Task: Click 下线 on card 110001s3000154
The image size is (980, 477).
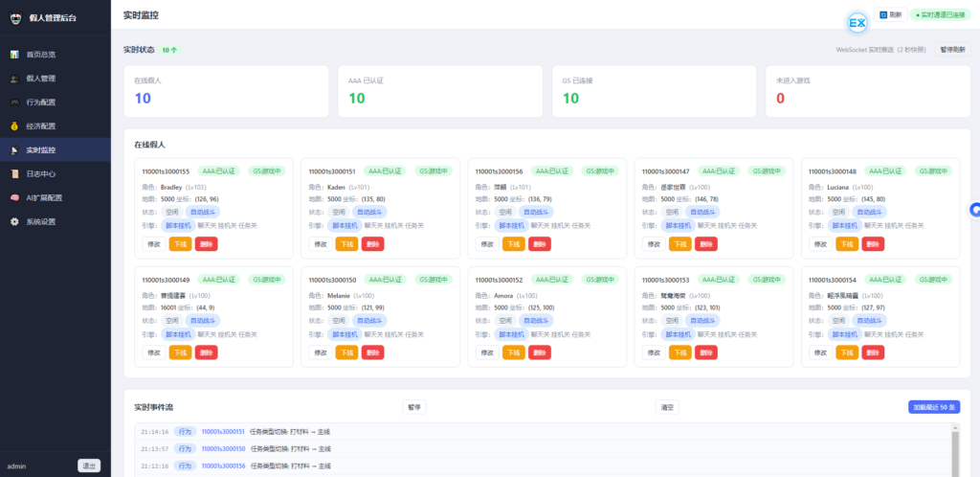Action: [x=847, y=352]
